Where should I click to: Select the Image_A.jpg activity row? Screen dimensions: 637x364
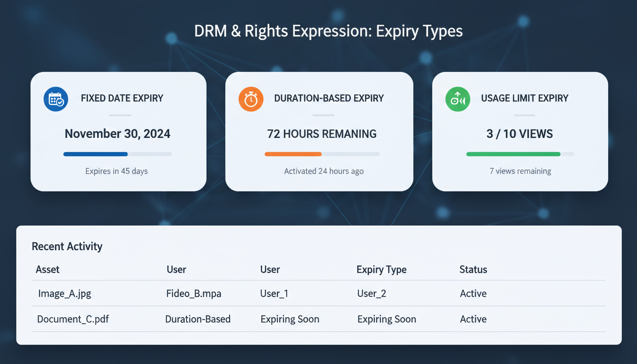(65, 293)
